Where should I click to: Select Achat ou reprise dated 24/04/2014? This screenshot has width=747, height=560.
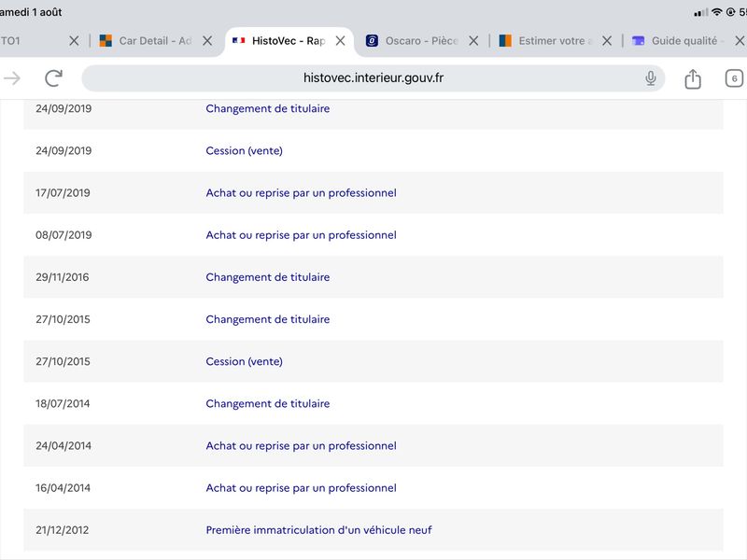coord(301,446)
